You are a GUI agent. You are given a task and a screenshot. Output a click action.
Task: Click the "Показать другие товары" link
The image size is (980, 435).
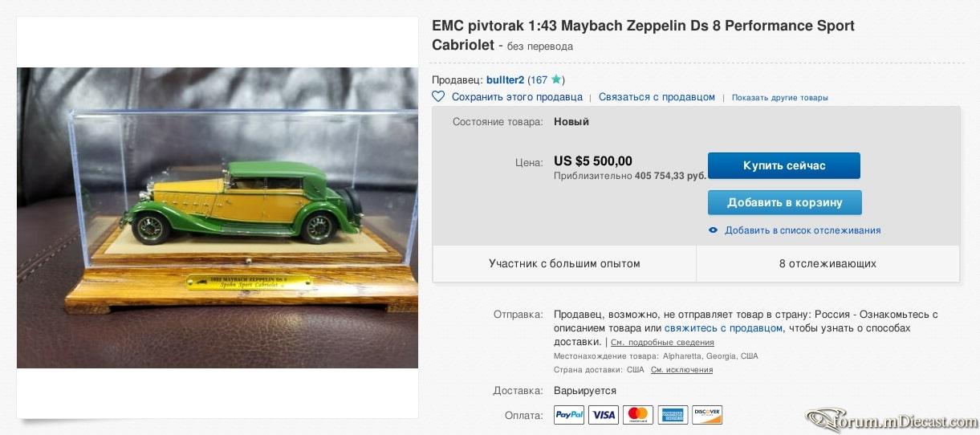click(x=779, y=97)
